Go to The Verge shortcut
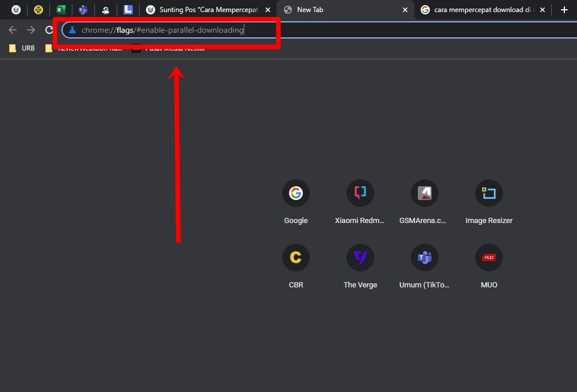 (x=360, y=258)
